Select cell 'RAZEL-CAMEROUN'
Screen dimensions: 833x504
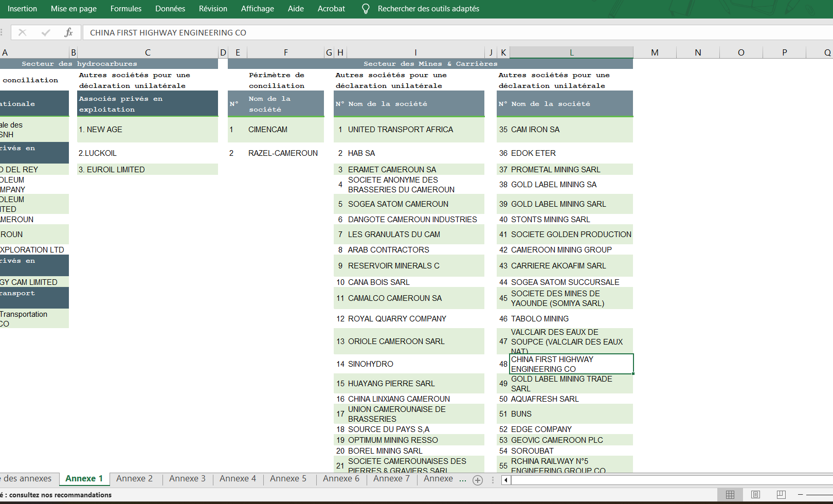point(285,153)
